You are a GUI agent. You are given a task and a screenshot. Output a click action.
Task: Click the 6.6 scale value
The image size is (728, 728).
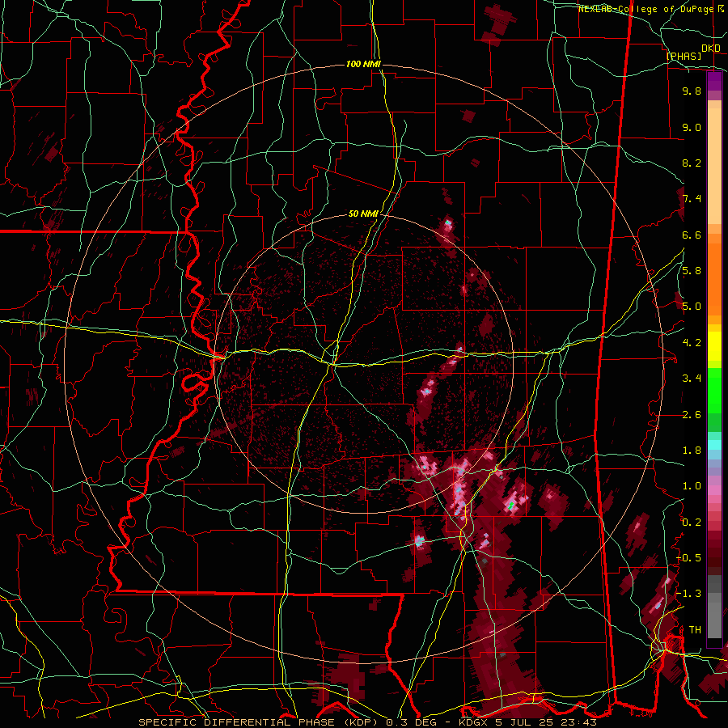[692, 235]
